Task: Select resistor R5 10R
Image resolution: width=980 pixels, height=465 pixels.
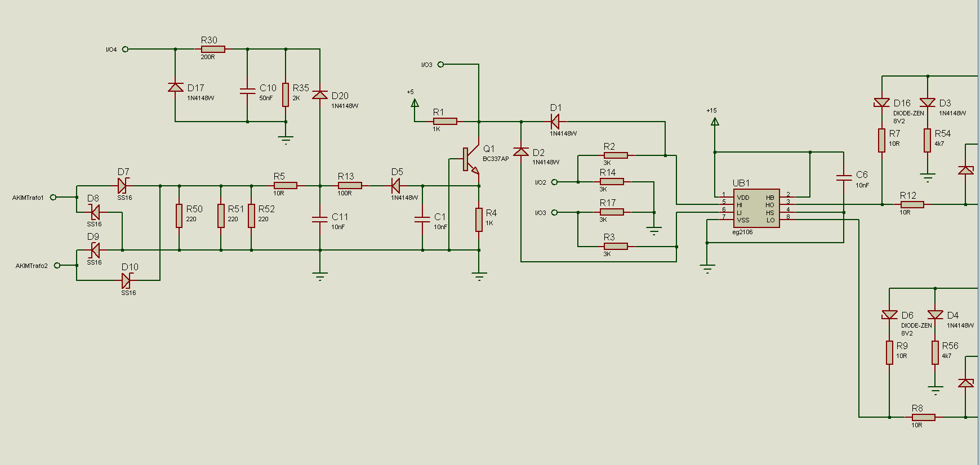Action: pyautogui.click(x=285, y=185)
